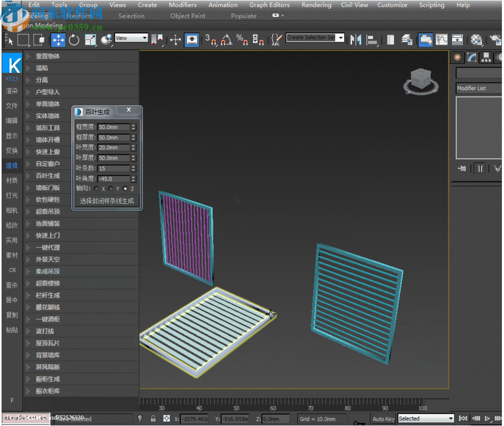Select the Z axis radio button in 轴向

tap(125, 189)
